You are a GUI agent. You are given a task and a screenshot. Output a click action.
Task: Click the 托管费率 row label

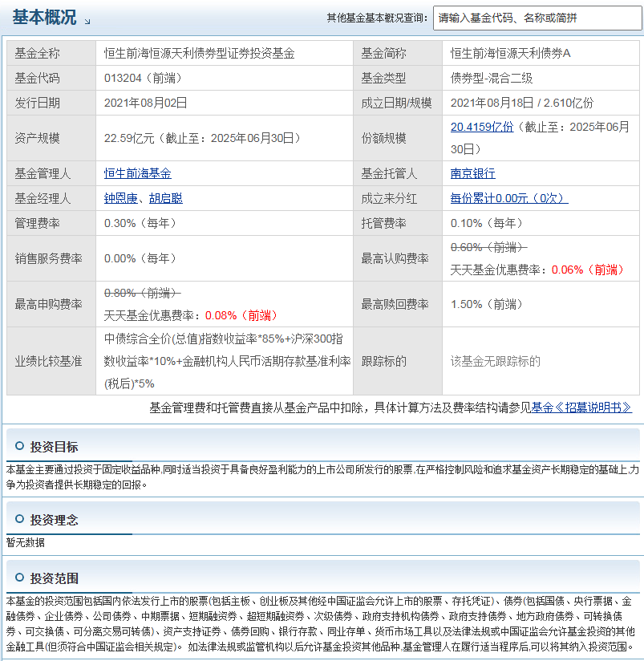tap(383, 223)
